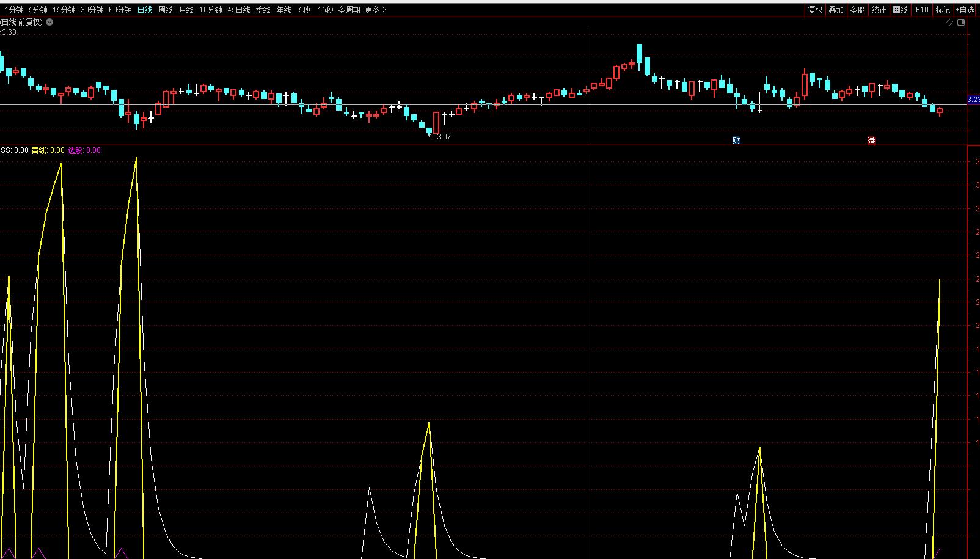This screenshot has height=559, width=980.
Task: Click the 标记 mark button
Action: pyautogui.click(x=943, y=10)
